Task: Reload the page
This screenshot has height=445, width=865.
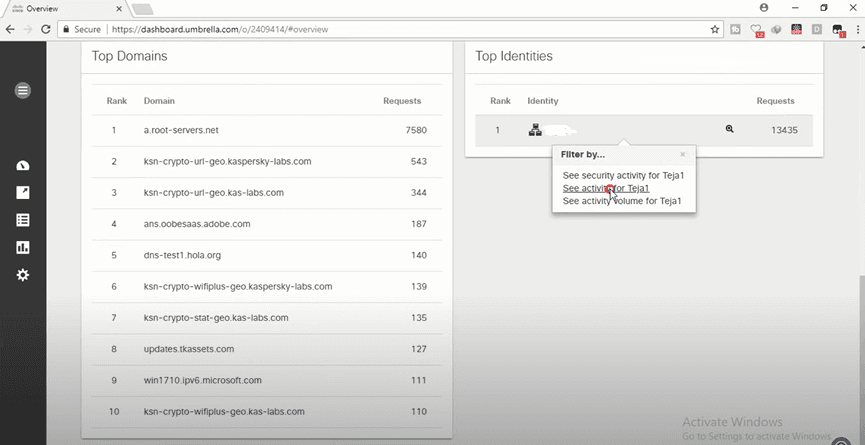Action: 46,29
